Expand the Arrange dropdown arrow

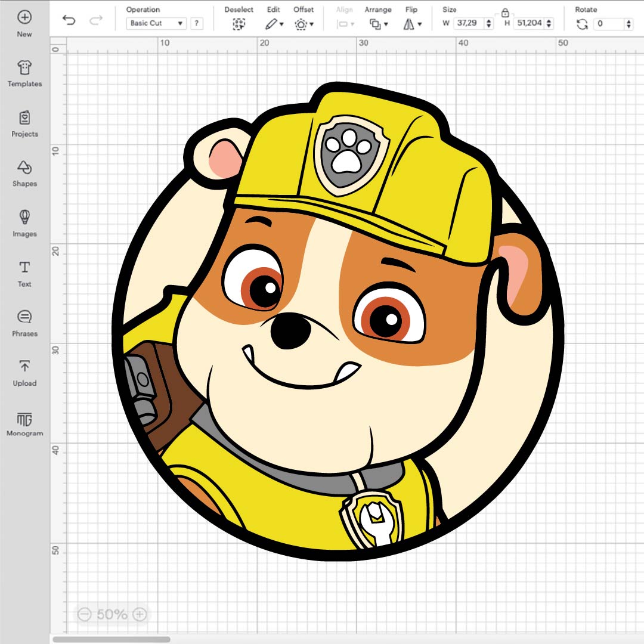[x=386, y=24]
